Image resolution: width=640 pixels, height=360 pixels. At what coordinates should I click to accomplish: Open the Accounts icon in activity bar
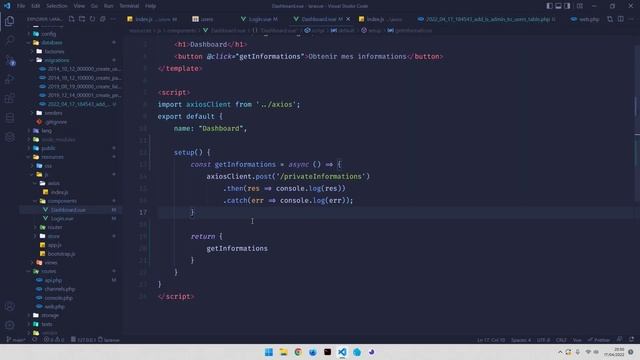(9, 306)
